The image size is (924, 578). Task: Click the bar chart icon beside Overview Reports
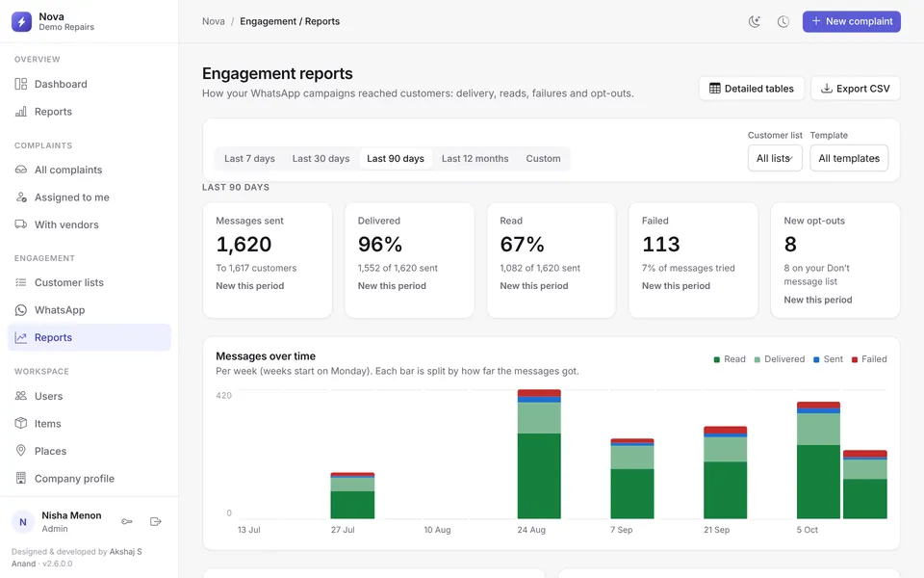point(20,112)
